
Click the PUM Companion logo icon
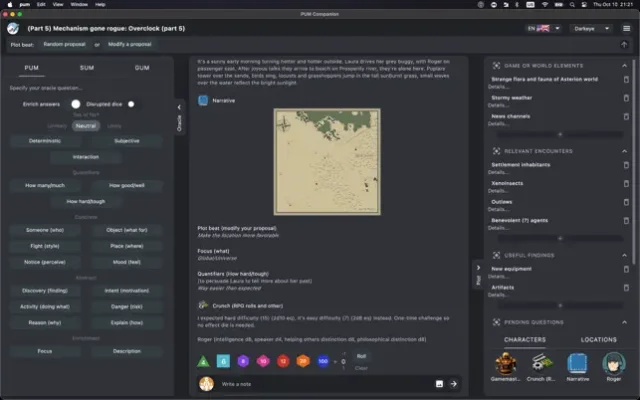[x=13, y=28]
